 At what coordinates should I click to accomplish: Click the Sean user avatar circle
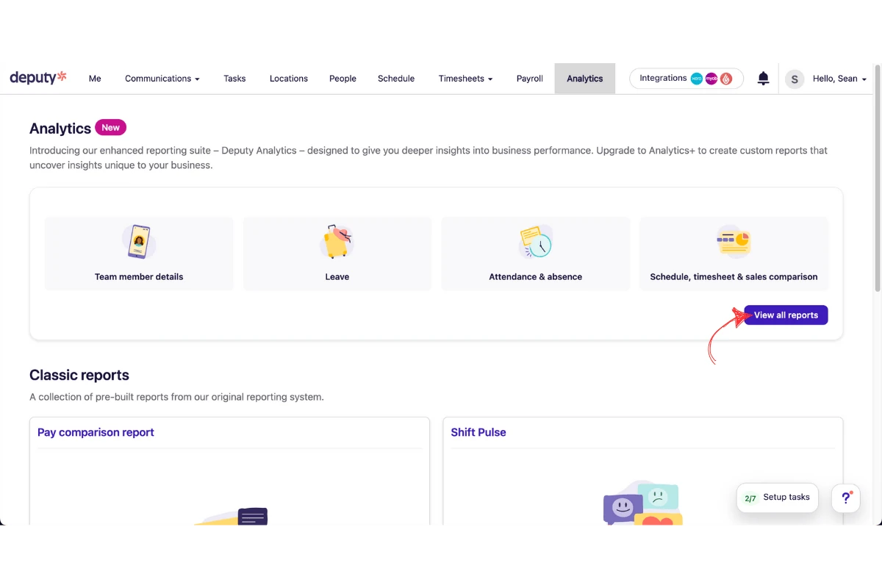point(795,79)
